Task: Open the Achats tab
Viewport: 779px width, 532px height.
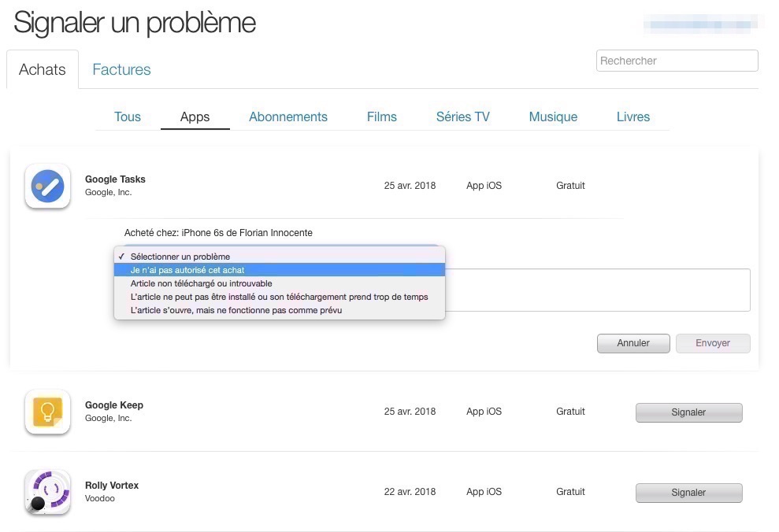Action: [x=43, y=69]
